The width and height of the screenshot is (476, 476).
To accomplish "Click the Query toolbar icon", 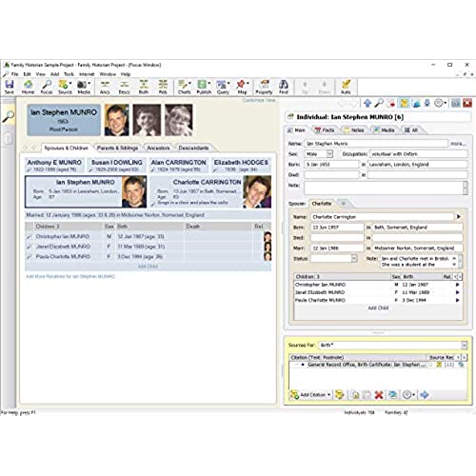I will click(x=223, y=87).
